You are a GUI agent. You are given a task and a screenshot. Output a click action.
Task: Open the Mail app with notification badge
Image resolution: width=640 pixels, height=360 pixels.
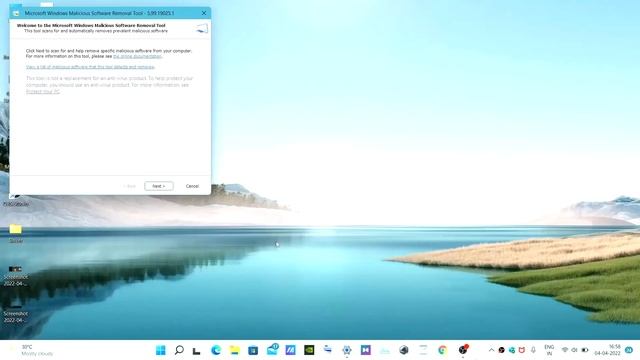point(272,350)
